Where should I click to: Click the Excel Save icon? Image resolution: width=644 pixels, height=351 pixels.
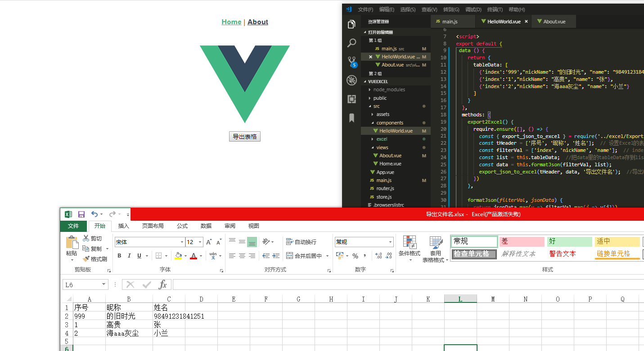81,214
